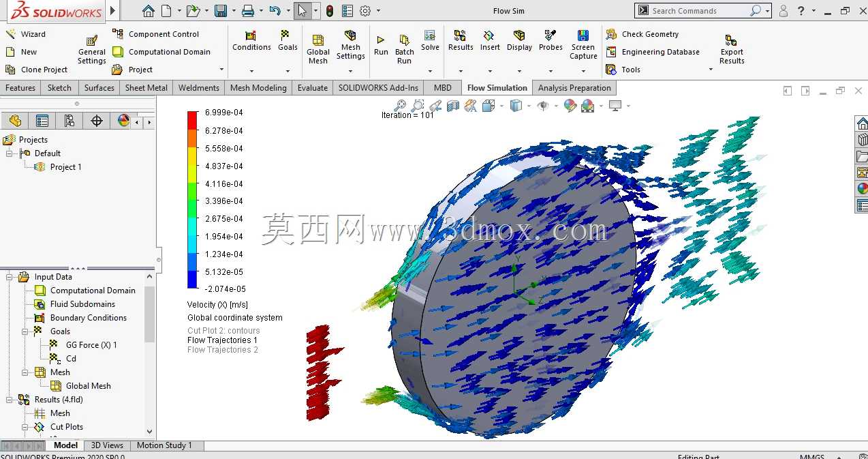Open the PropertyManager tab
The width and height of the screenshot is (868, 459).
[42, 121]
